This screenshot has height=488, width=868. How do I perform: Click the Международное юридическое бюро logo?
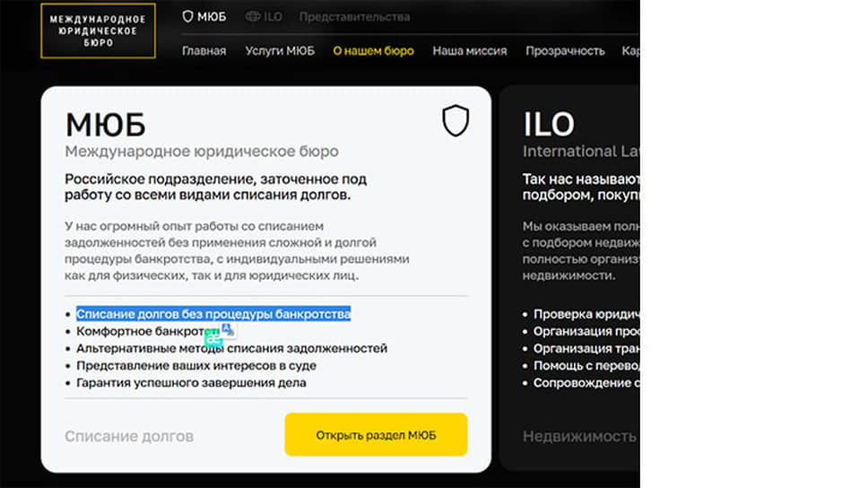click(x=98, y=30)
